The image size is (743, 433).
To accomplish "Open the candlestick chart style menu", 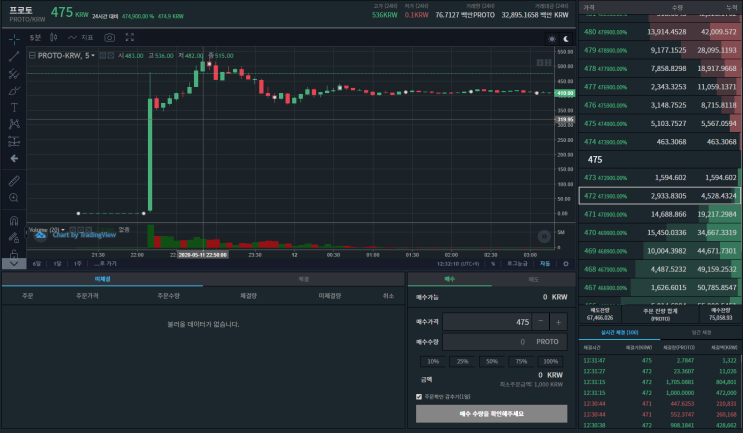I will [54, 37].
